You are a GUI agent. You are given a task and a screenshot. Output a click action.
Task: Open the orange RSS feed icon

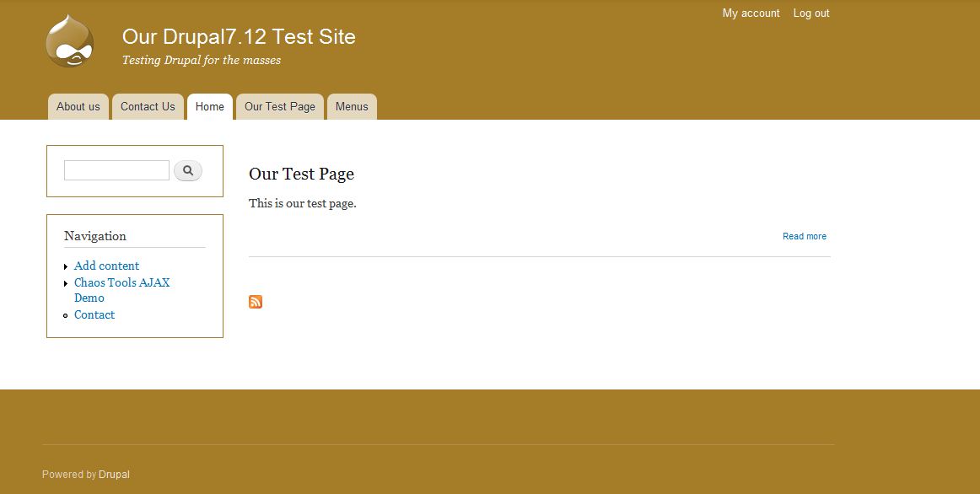coord(256,302)
